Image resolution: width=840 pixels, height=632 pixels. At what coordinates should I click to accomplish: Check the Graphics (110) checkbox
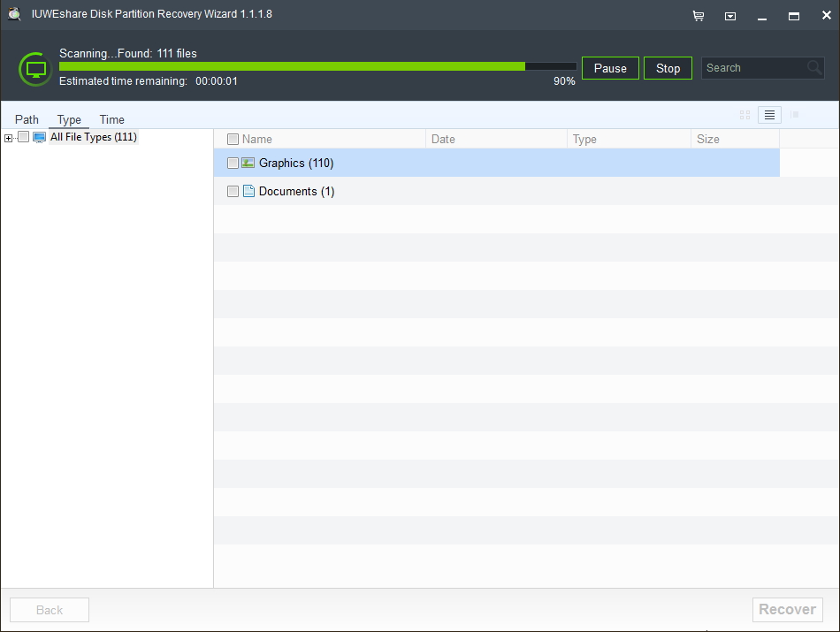tap(233, 163)
